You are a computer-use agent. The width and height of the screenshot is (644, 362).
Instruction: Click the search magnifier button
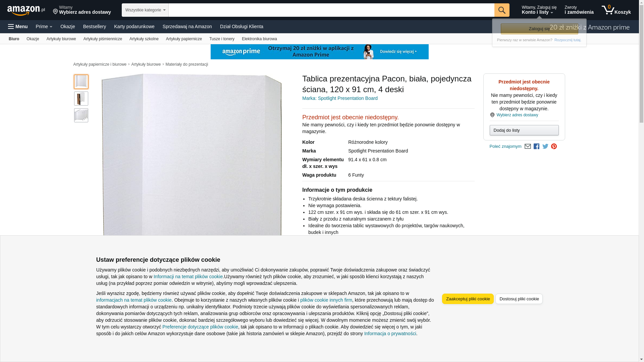pos(502,10)
